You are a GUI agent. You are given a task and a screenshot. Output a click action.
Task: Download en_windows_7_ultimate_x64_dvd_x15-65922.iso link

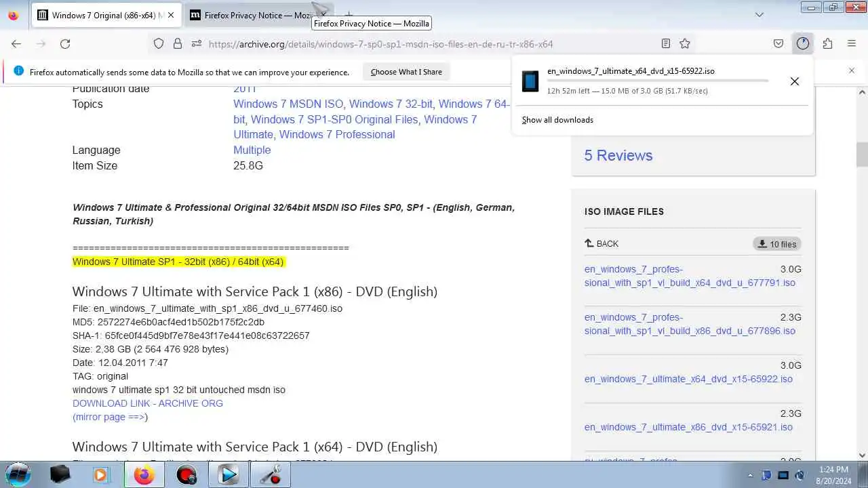688,379
